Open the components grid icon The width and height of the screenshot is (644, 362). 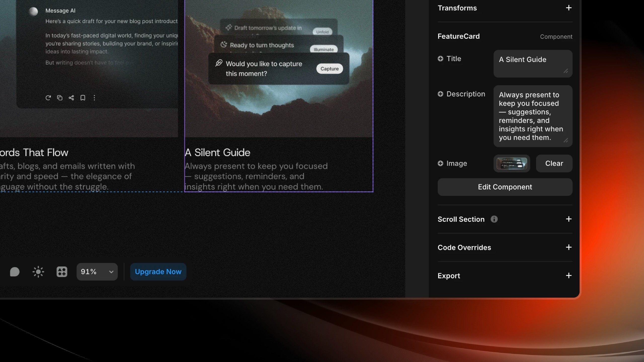click(x=62, y=272)
